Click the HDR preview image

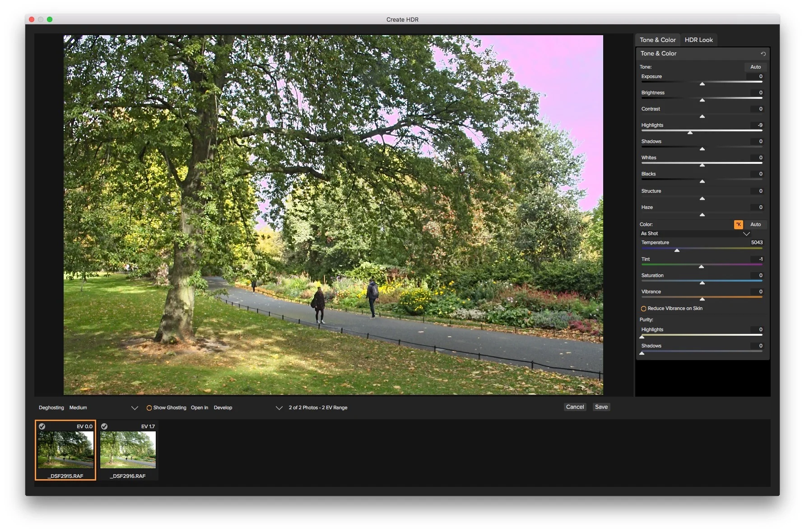click(333, 215)
